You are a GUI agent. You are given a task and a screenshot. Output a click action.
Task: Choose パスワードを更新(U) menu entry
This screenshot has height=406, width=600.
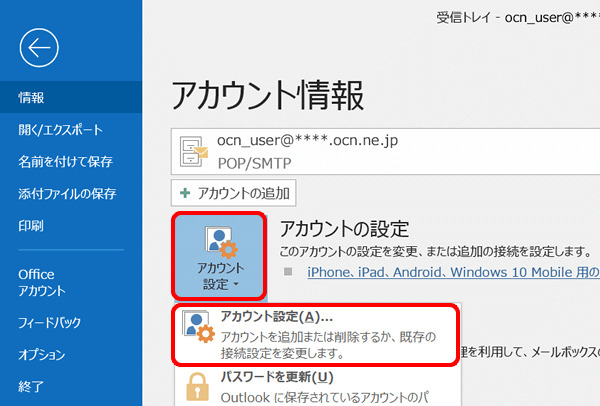(x=318, y=386)
